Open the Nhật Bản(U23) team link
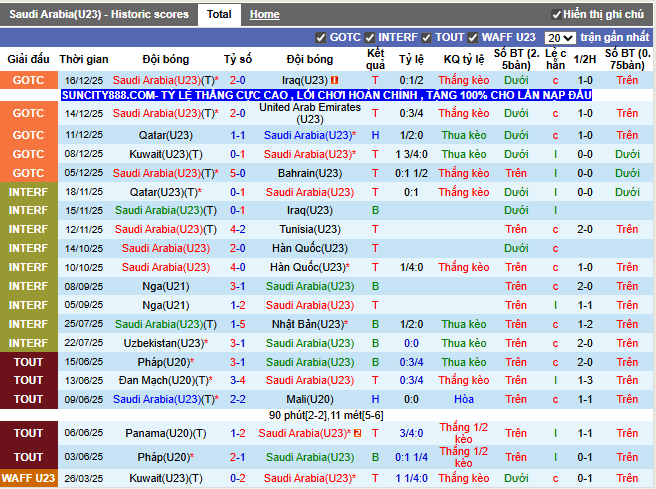The height and width of the screenshot is (489, 656). pos(310,325)
